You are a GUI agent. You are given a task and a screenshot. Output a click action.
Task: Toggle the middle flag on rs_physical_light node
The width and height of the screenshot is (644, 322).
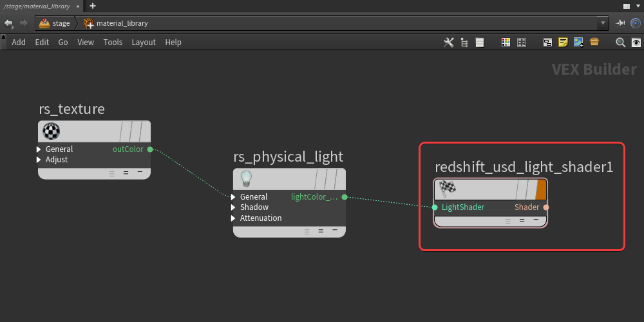point(329,179)
